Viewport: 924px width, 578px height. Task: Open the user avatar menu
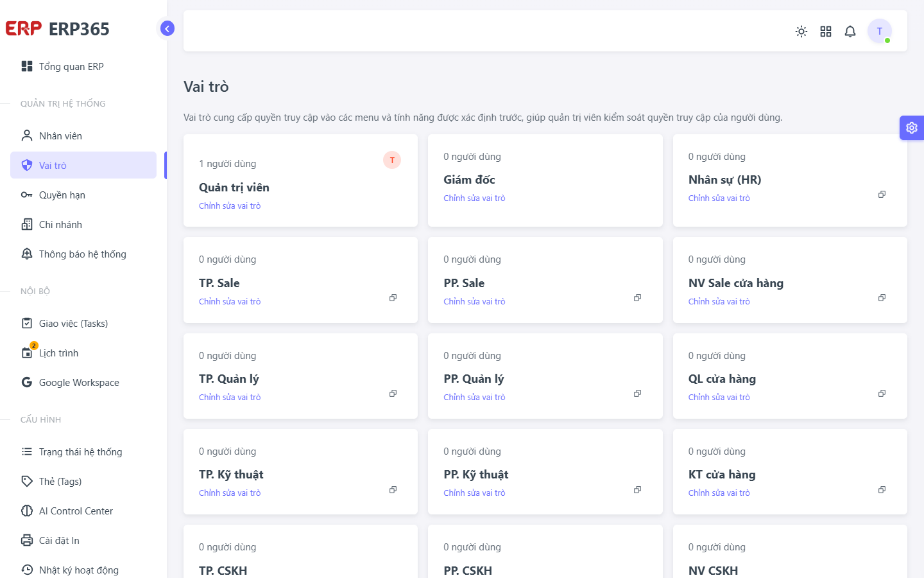click(x=880, y=31)
